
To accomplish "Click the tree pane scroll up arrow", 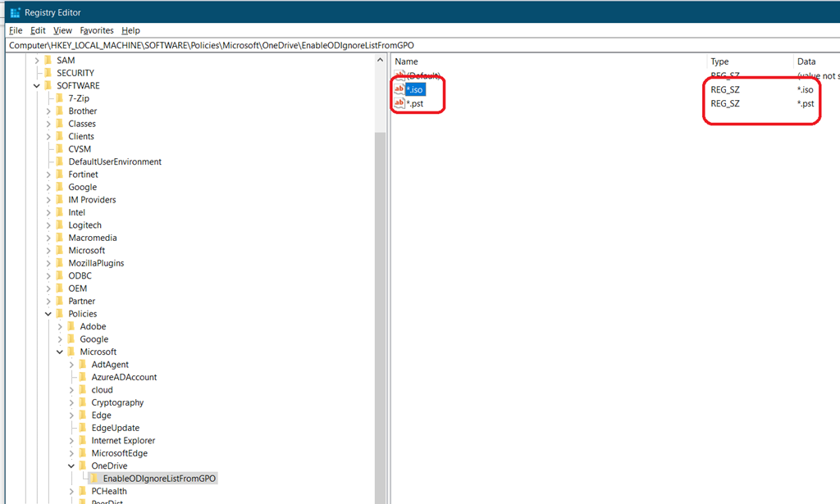I will [x=381, y=61].
